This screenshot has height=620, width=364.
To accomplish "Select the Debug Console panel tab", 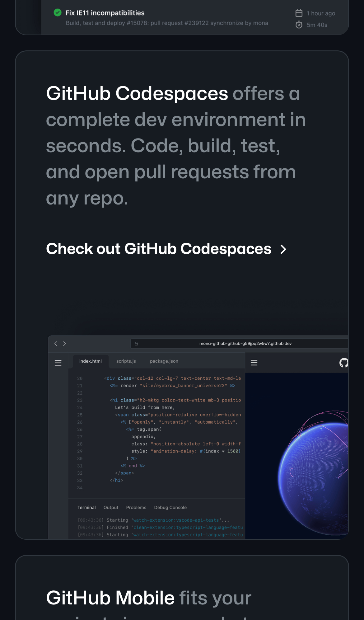I will tap(170, 507).
